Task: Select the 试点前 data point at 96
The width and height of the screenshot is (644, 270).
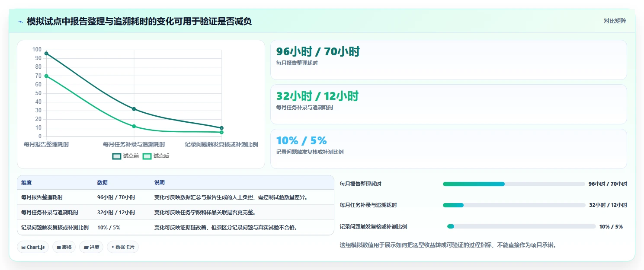Action: click(46, 54)
